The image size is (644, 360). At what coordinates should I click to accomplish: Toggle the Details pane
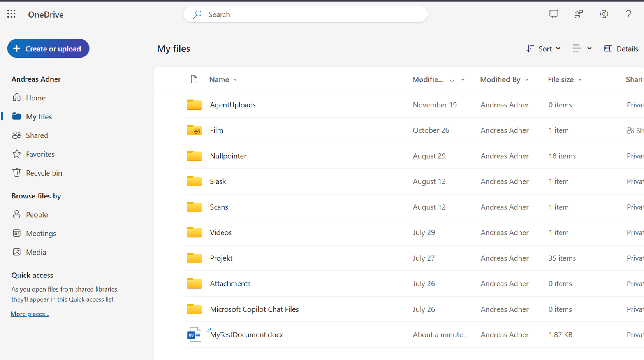coord(621,49)
